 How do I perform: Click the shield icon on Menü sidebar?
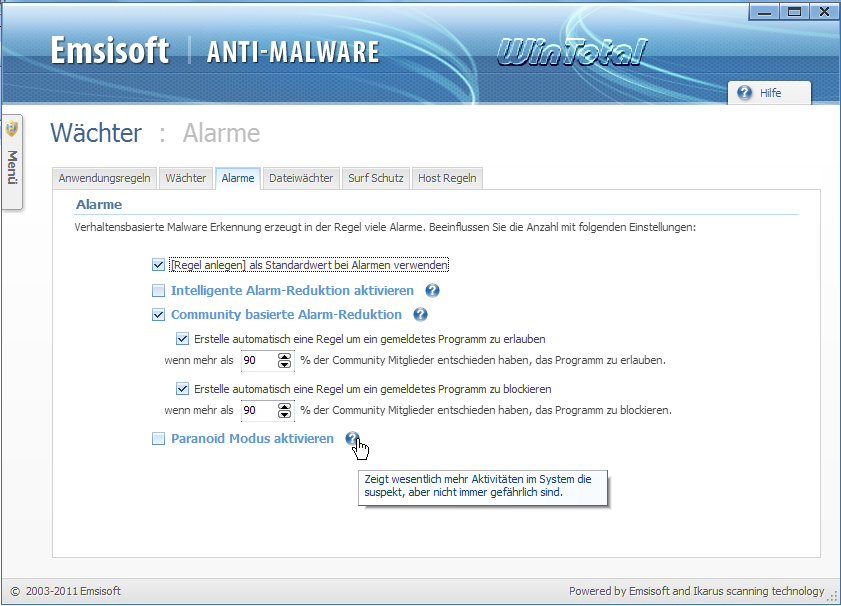pyautogui.click(x=12, y=129)
